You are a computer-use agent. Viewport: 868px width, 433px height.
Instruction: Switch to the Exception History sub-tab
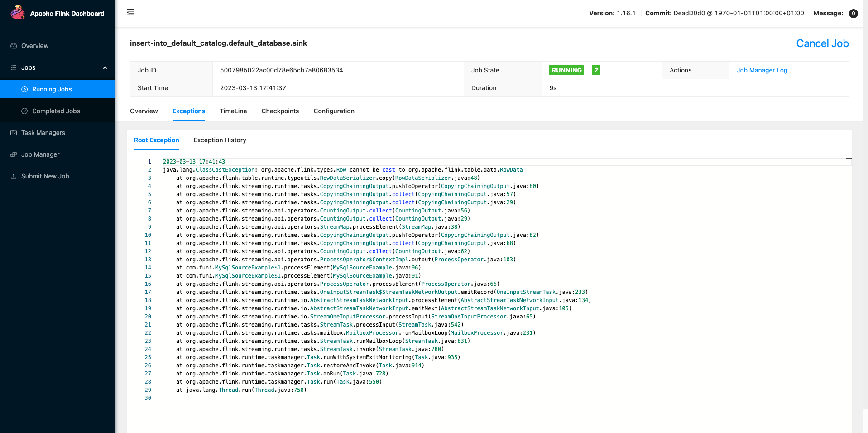[220, 140]
